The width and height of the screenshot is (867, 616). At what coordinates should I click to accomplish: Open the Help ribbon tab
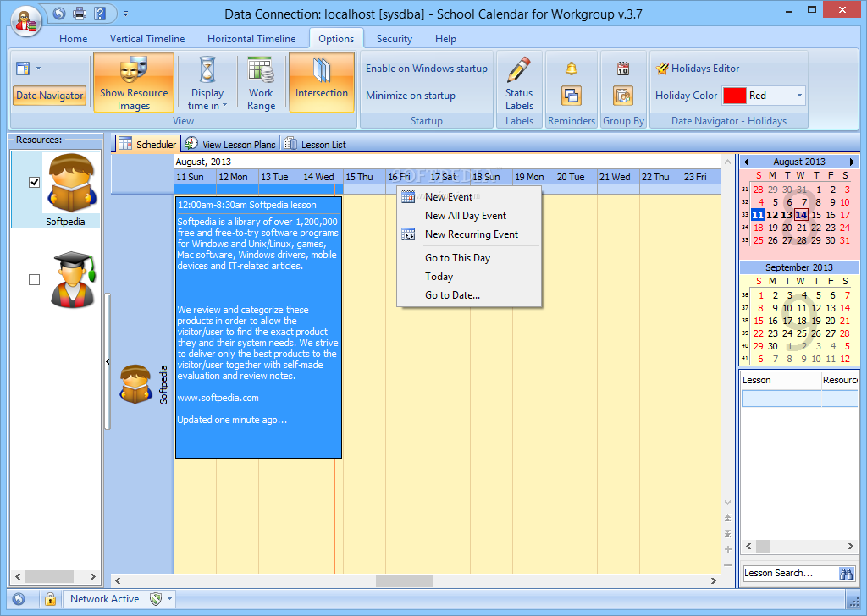click(445, 39)
